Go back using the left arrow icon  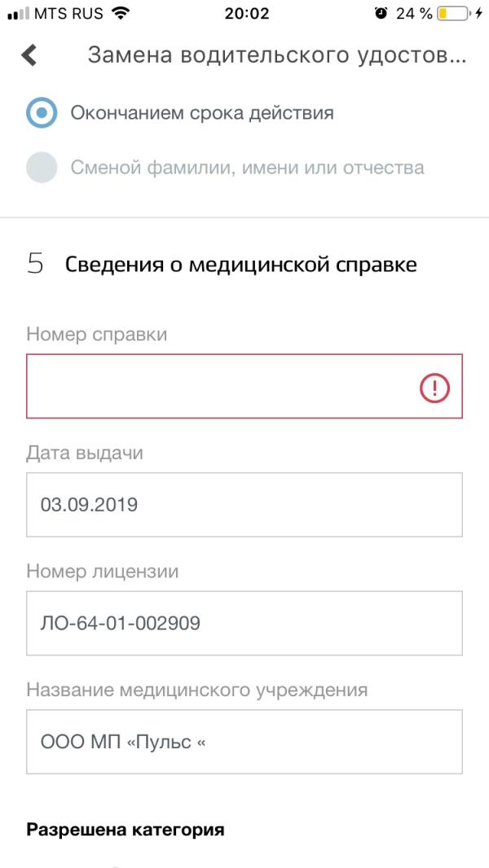click(x=29, y=56)
